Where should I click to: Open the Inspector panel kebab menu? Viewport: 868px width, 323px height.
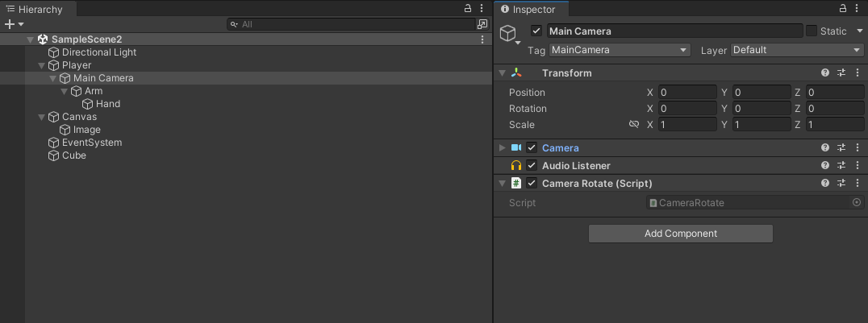[858, 8]
